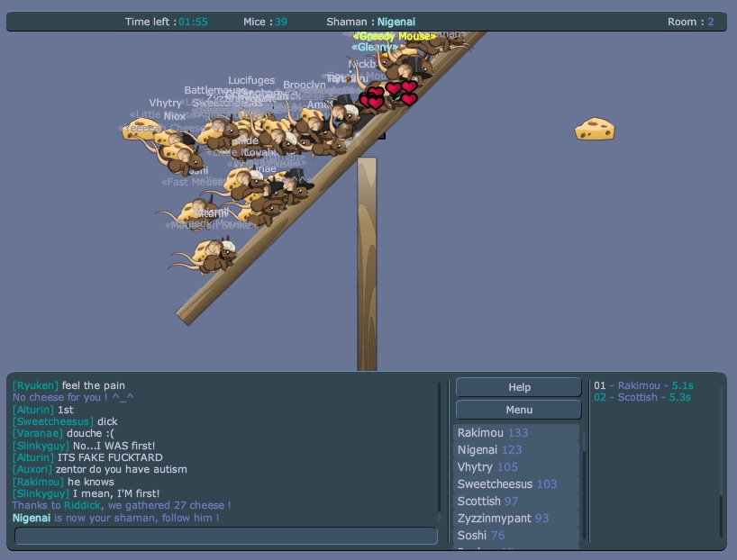Click the chat log scrollbar
The image size is (737, 560).
[x=440, y=452]
